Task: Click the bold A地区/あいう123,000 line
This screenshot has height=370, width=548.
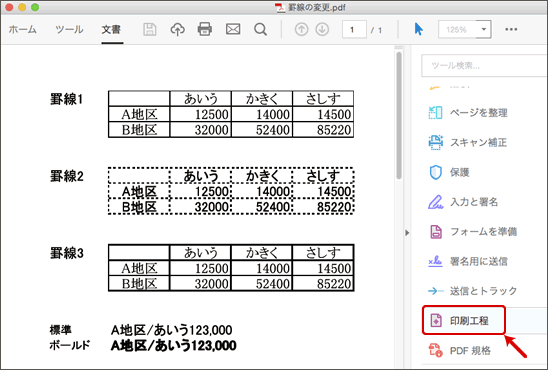Action: click(174, 346)
